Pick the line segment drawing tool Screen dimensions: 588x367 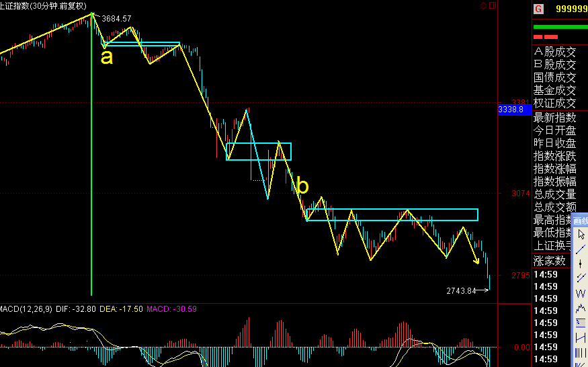[581, 249]
